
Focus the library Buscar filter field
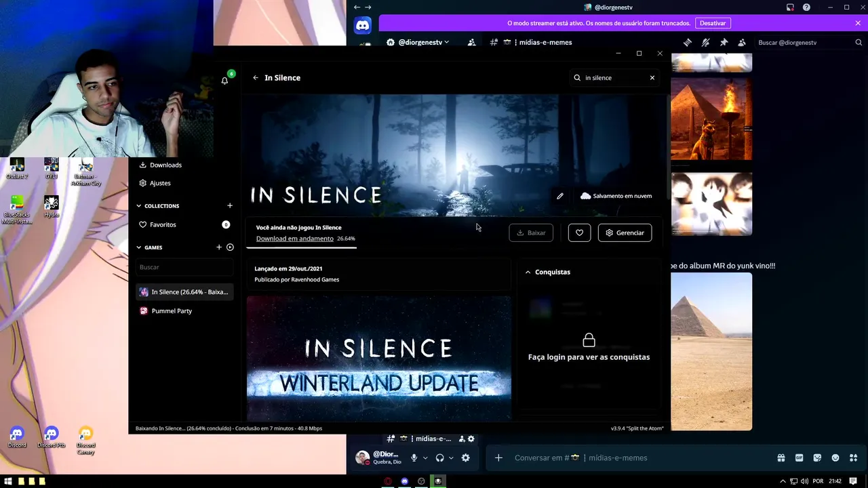(x=184, y=267)
